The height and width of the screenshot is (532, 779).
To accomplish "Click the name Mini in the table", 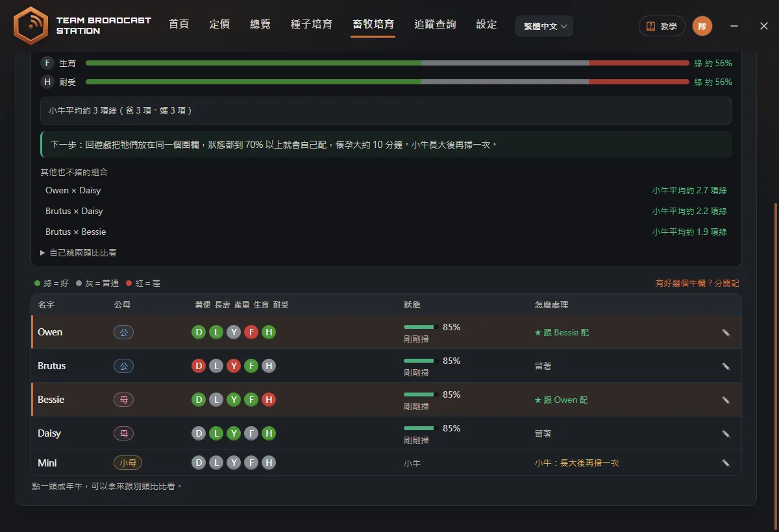I will [x=47, y=463].
